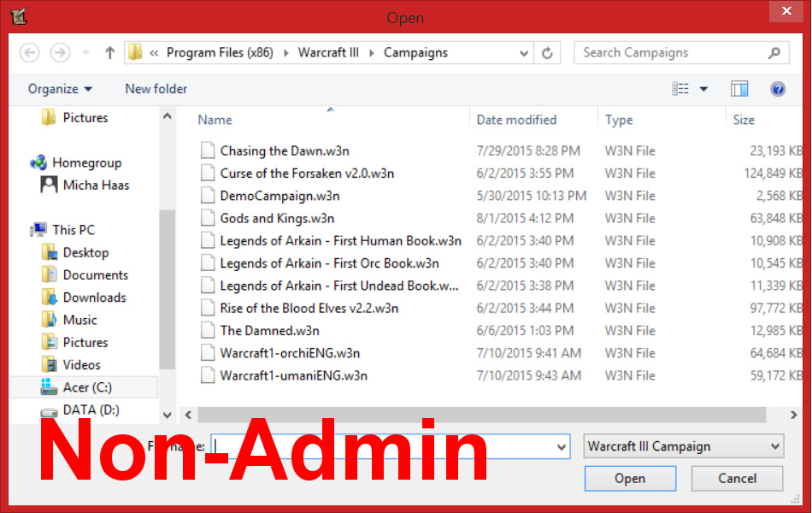Open Downloads under This PC

pos(94,298)
